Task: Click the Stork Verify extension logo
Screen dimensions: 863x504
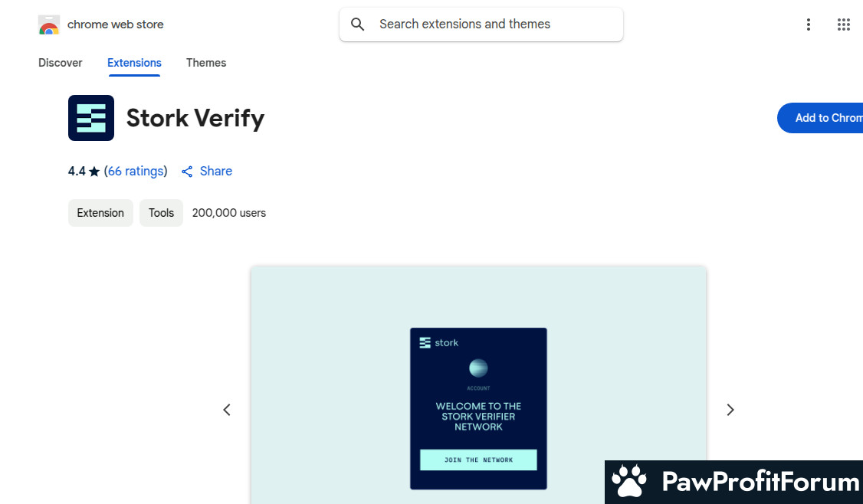Action: tap(91, 118)
